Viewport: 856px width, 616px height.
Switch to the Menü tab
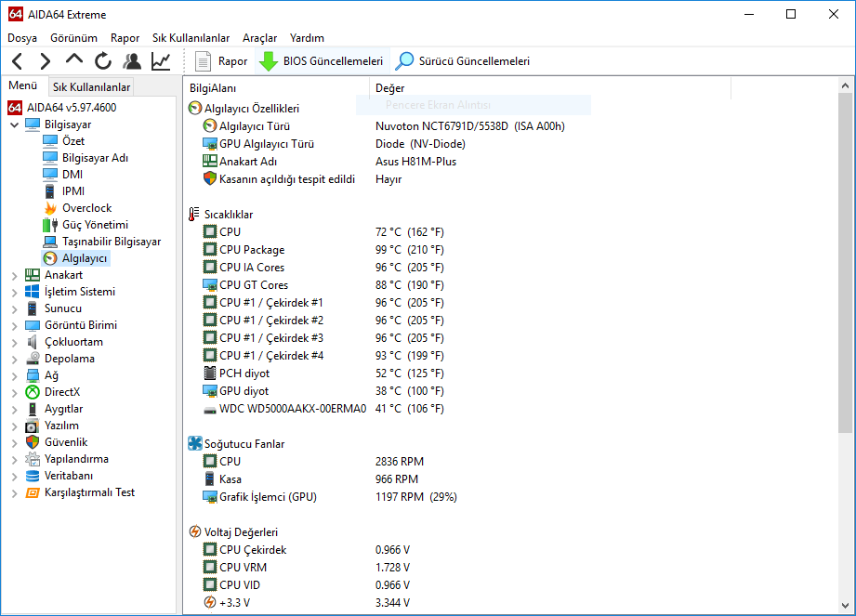tap(23, 85)
